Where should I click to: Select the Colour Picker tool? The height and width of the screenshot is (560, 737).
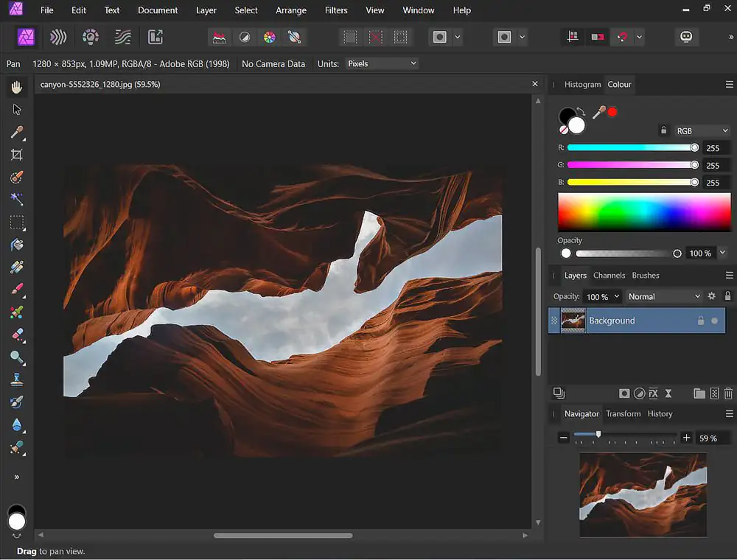point(16,133)
